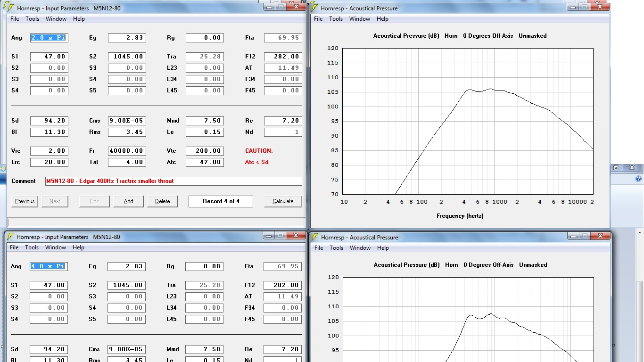This screenshot has height=362, width=644.
Task: Click S2 1045.00 field in top Input Parameters window
Action: (x=127, y=57)
